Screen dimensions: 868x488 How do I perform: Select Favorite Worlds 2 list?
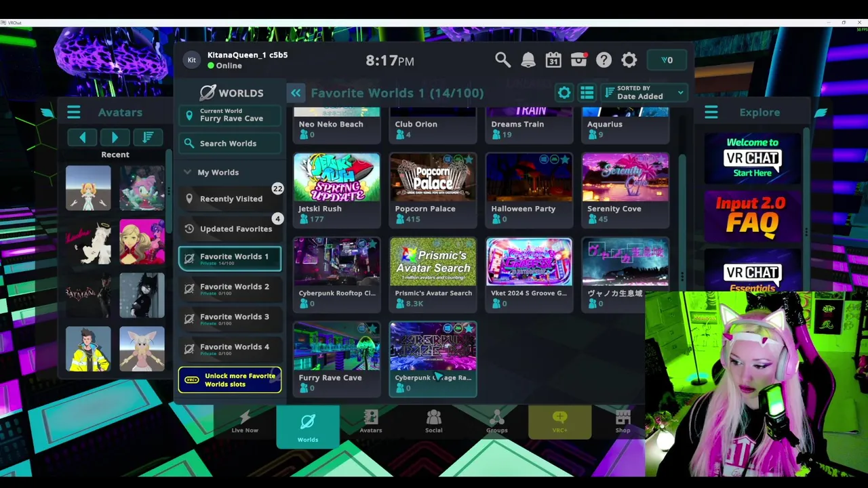230,289
